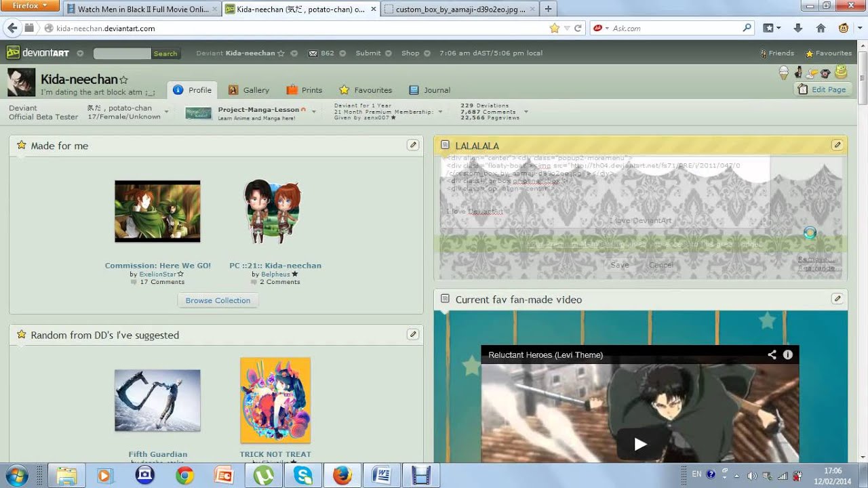
Task: Open the Firefox downloads arrow
Action: [797, 28]
